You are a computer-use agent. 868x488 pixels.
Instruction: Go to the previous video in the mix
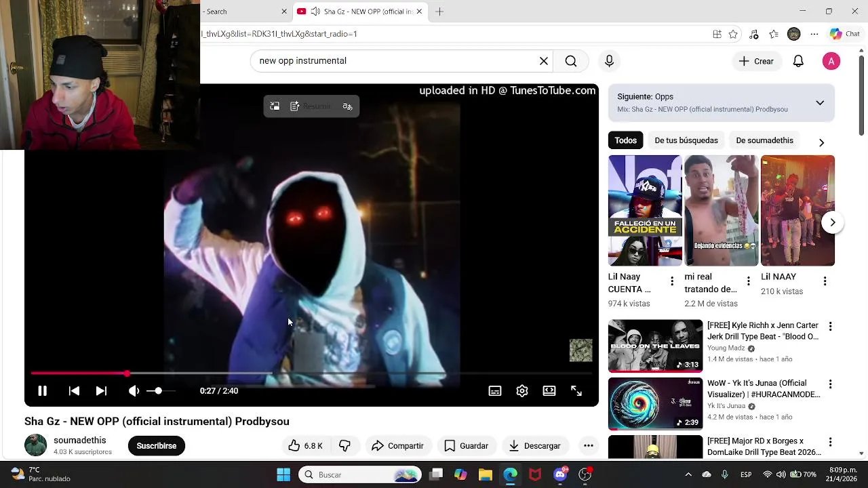[74, 391]
